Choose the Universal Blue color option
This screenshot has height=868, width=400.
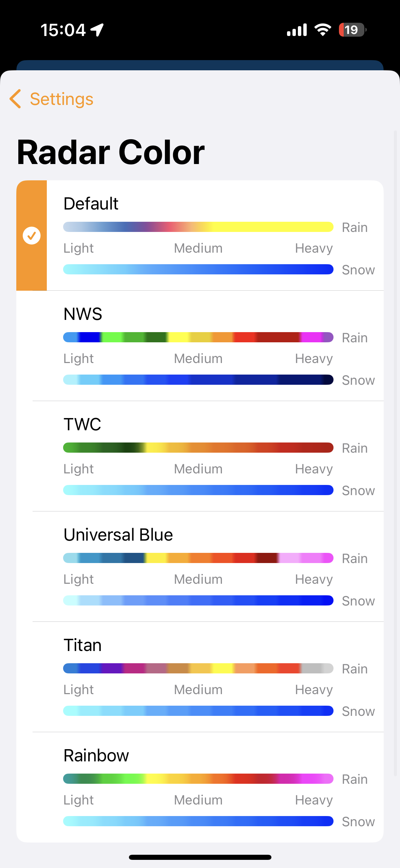pyautogui.click(x=118, y=535)
